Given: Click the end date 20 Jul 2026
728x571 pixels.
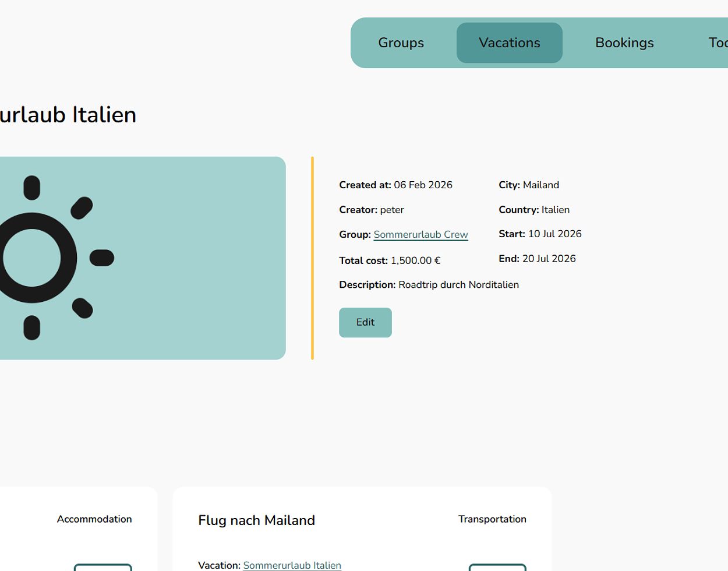Looking at the screenshot, I should [x=549, y=259].
